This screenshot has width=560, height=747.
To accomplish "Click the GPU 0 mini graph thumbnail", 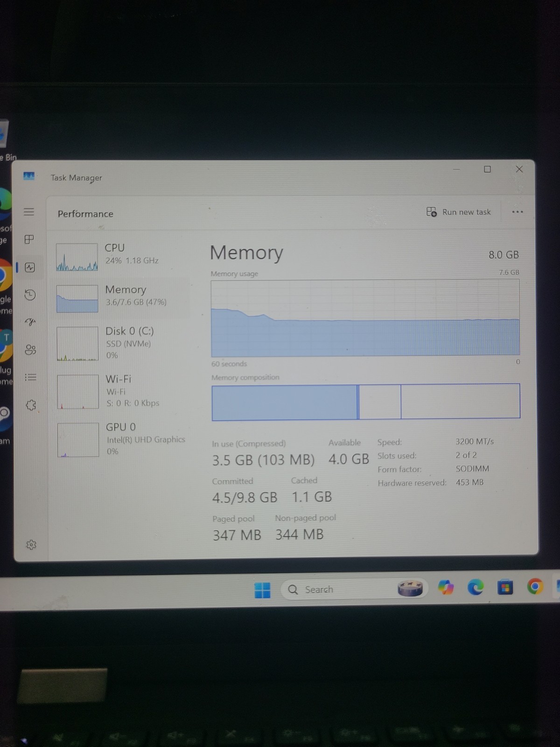I will click(x=78, y=440).
